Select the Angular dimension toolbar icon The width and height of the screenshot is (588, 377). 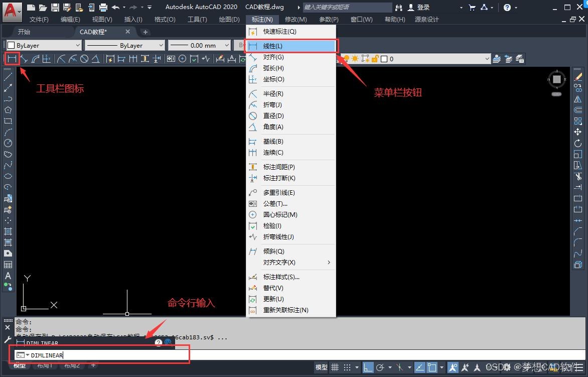(x=96, y=59)
